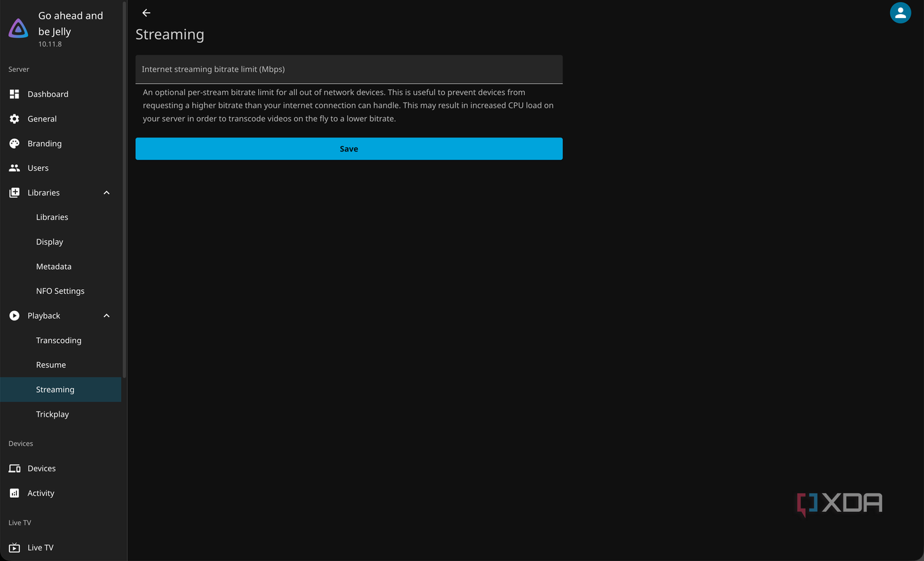Focus the Internet streaming bitrate limit field
Image resolution: width=924 pixels, height=561 pixels.
point(349,69)
